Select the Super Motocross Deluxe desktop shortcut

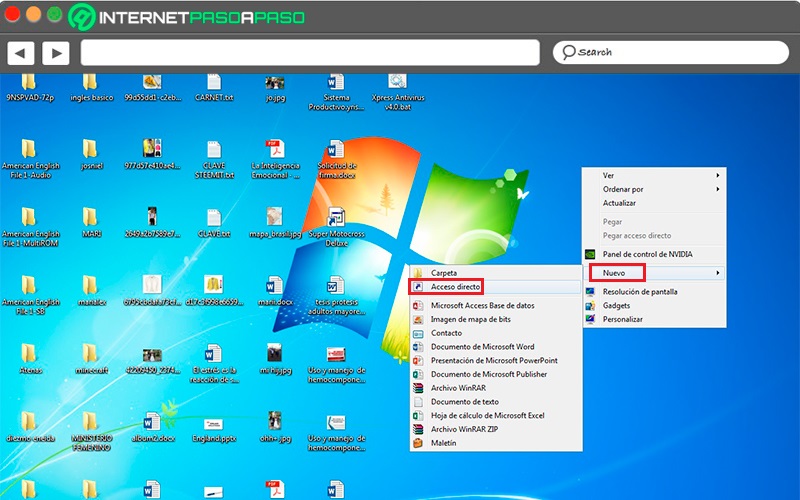tap(336, 218)
